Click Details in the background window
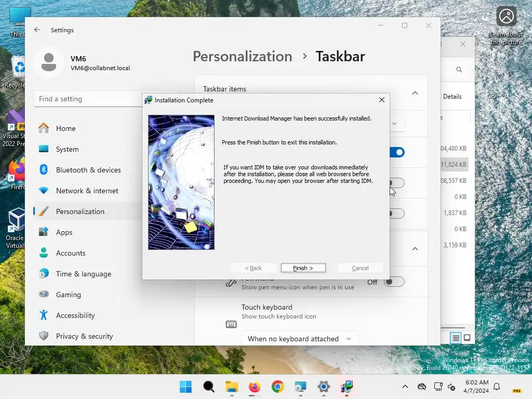 point(453,96)
